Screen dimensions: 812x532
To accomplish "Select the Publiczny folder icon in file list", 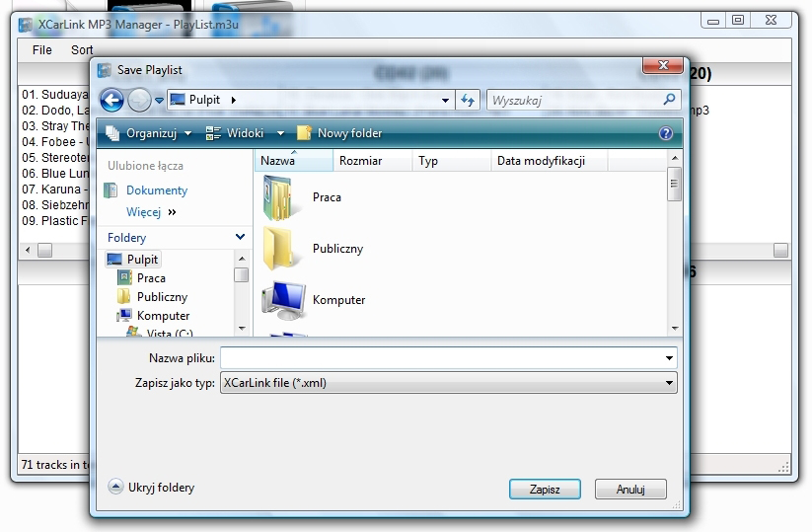I will pyautogui.click(x=278, y=249).
